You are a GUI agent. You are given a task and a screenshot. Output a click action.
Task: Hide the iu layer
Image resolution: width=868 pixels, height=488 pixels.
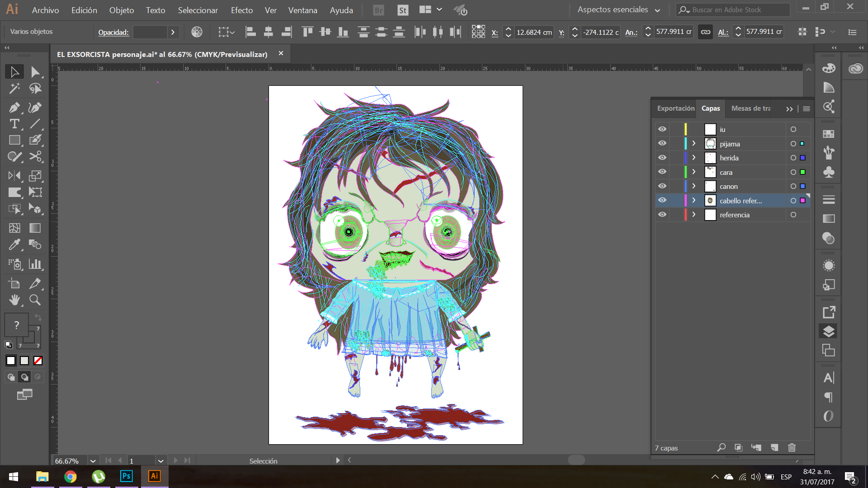(x=662, y=129)
